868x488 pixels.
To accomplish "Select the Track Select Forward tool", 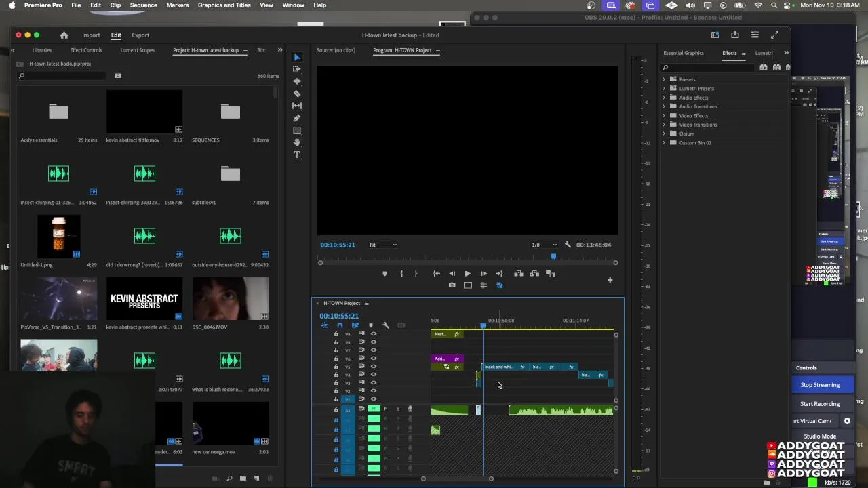I will click(297, 69).
